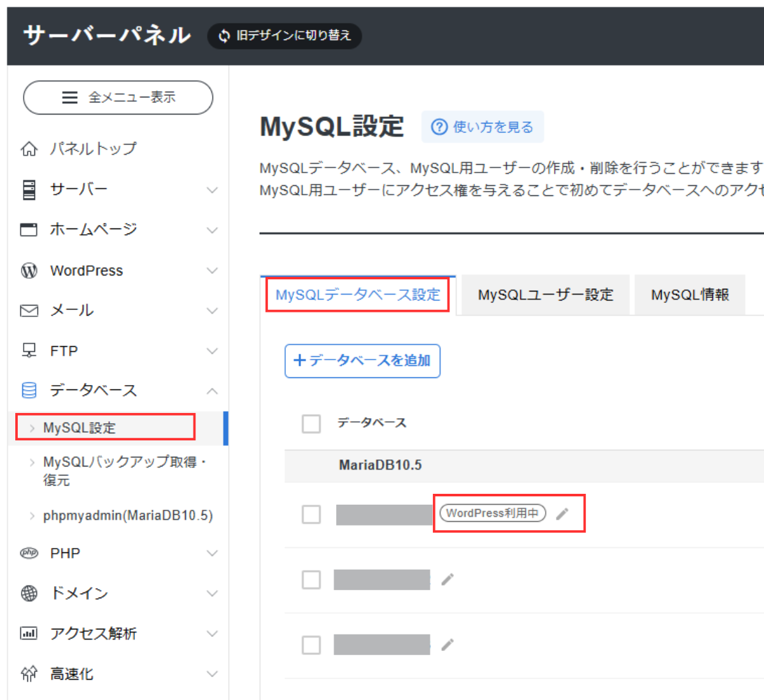Toggle the select-all データベース header checkbox
Screen dimensions: 764x700
pyautogui.click(x=311, y=423)
